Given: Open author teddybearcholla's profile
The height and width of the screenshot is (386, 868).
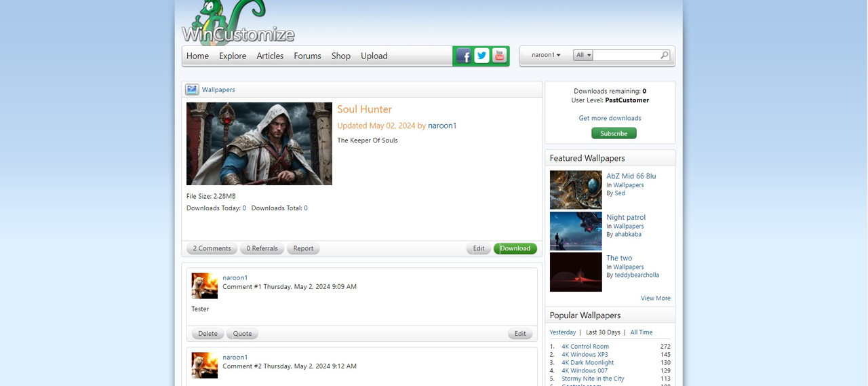Looking at the screenshot, I should click(x=637, y=275).
